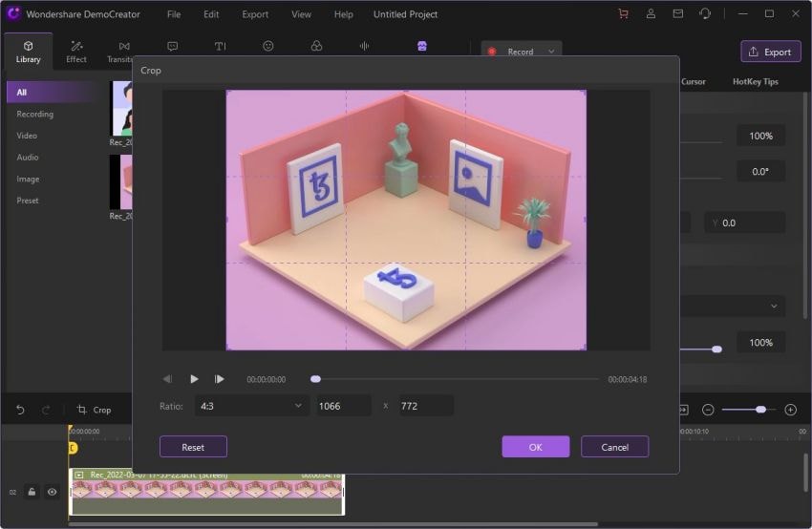Viewport: 812px width, 529px height.
Task: Click the DemoCreator app logo
Action: [13, 13]
